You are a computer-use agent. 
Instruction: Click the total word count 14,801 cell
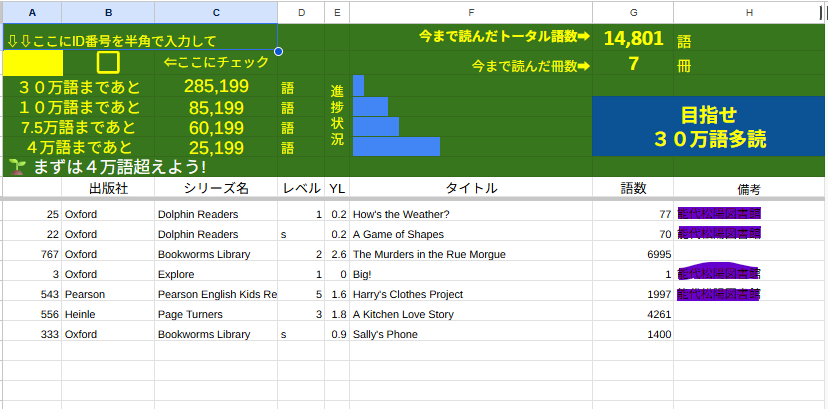coord(633,39)
